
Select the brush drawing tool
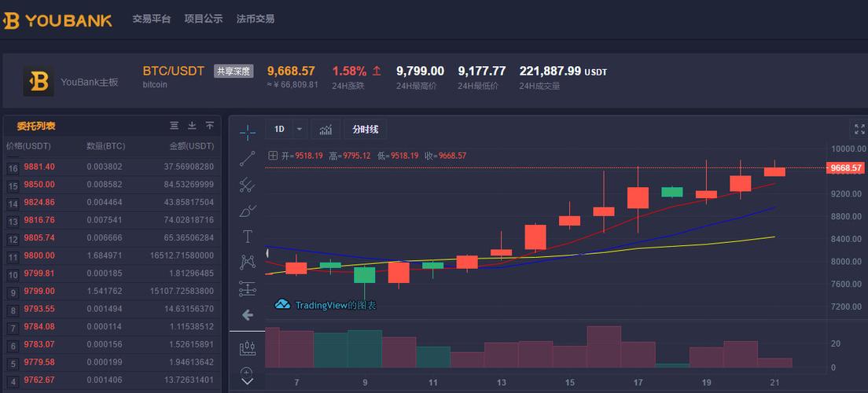(x=248, y=211)
